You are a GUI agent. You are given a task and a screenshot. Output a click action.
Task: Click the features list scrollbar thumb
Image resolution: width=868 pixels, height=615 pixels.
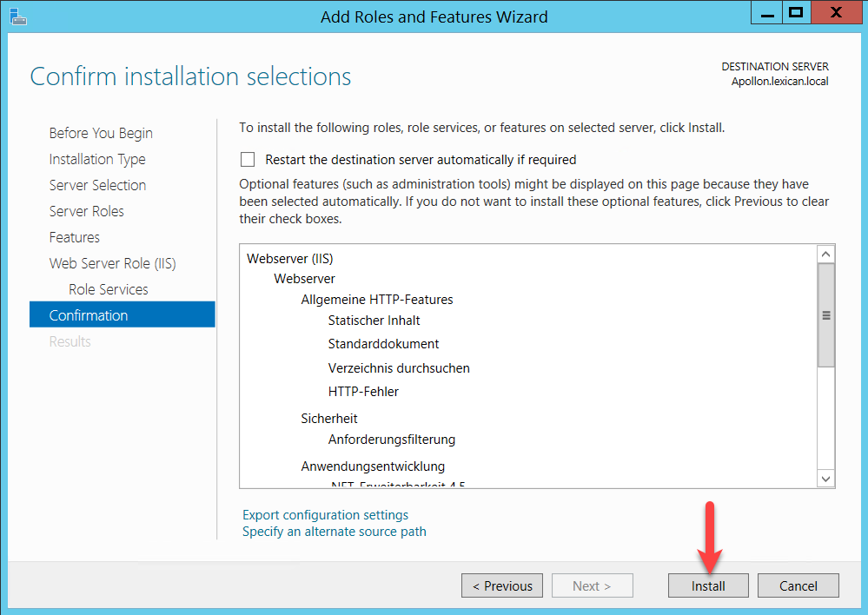click(825, 315)
